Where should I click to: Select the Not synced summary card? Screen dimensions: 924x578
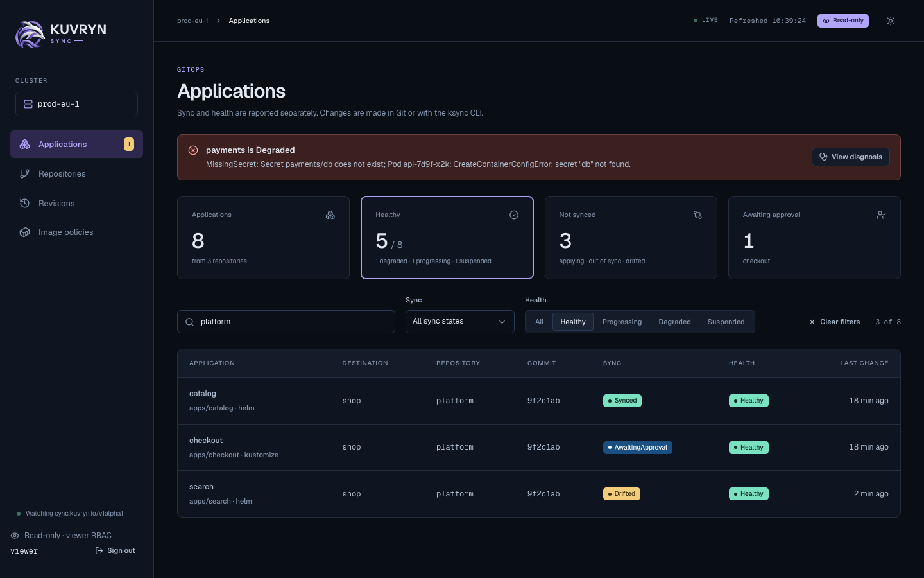click(631, 238)
